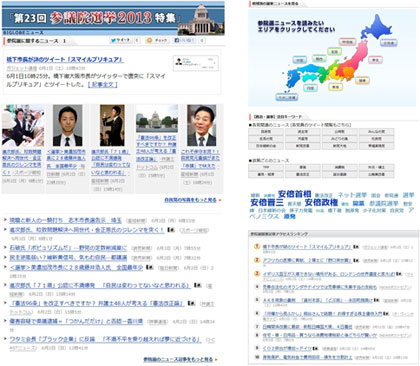The image size is (420, 366).
Task: Open photo of man speaking into microphone
Action: pos(112,125)
